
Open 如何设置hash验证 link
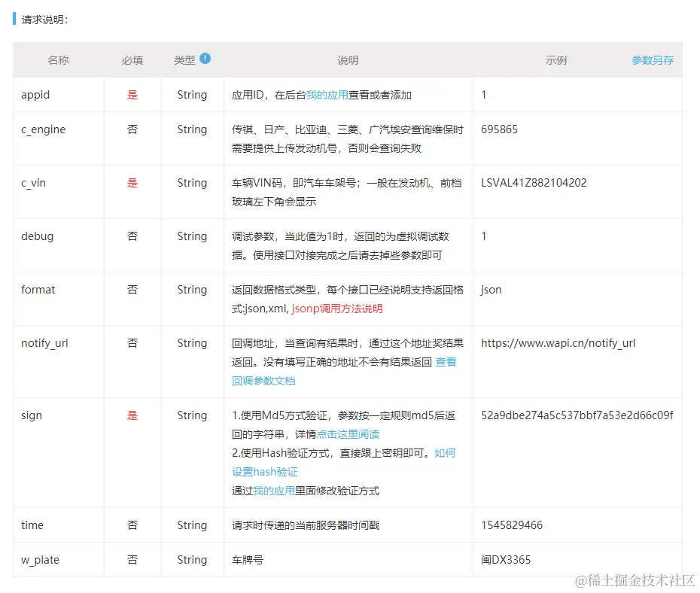pyautogui.click(x=344, y=462)
